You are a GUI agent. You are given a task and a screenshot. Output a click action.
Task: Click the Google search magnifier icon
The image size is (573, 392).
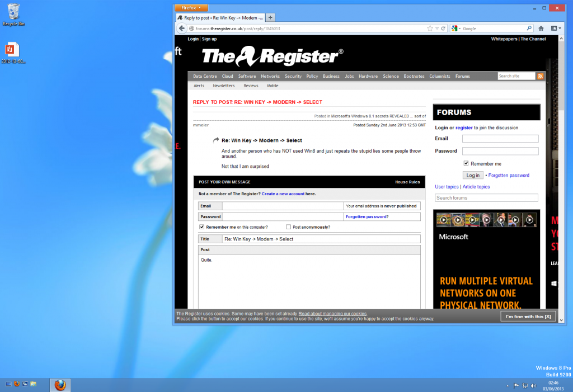click(529, 28)
